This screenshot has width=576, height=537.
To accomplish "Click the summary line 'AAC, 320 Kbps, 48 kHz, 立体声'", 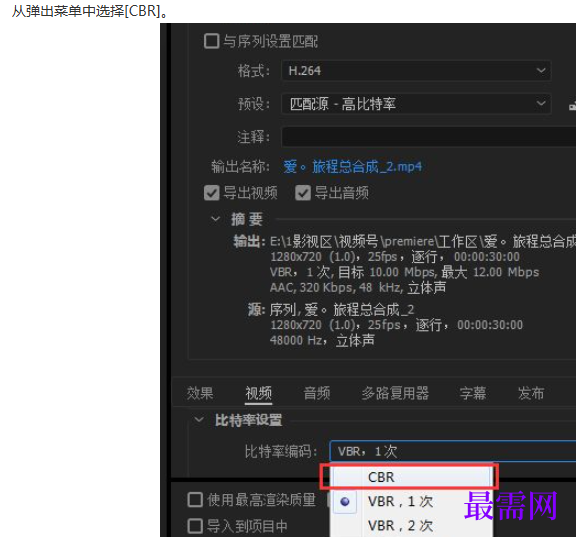I will coord(358,288).
